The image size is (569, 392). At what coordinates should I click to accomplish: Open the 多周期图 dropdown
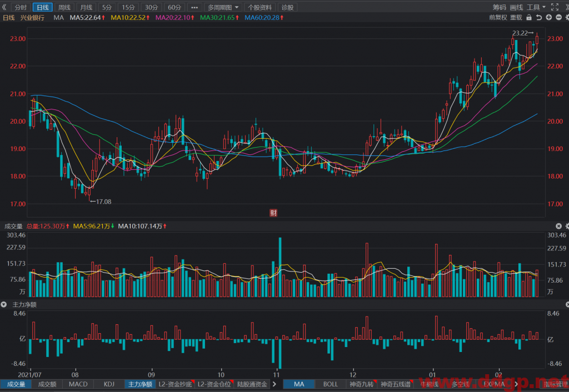[x=222, y=7]
